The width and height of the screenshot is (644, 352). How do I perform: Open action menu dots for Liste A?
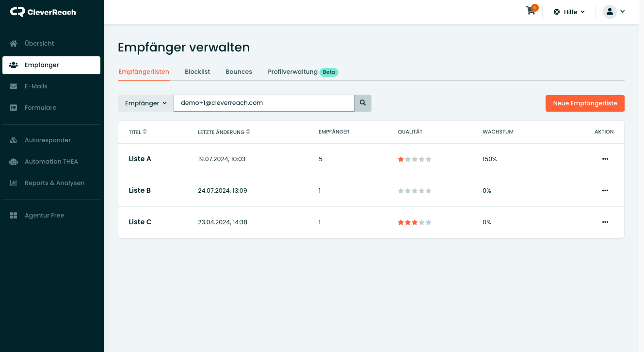point(605,159)
